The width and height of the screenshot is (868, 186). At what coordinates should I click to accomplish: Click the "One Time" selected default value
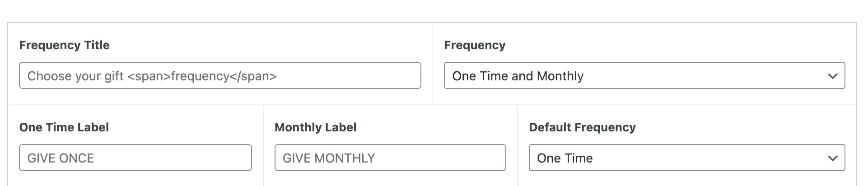[565, 158]
